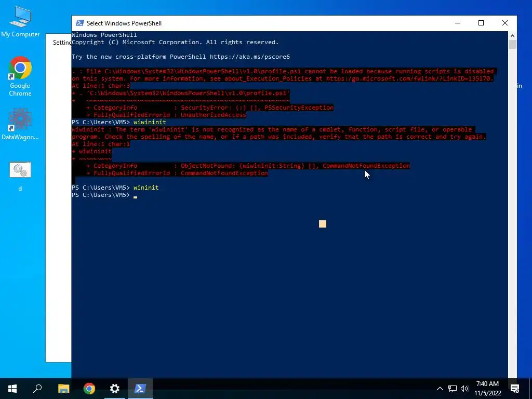This screenshot has height=399, width=532.
Task: Click the typed 'wiwininit' command text
Action: pos(150,122)
